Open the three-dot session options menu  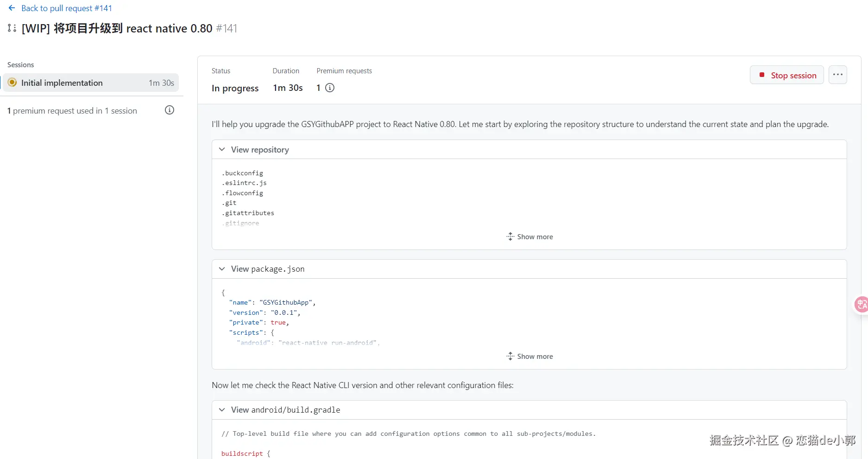tap(837, 75)
